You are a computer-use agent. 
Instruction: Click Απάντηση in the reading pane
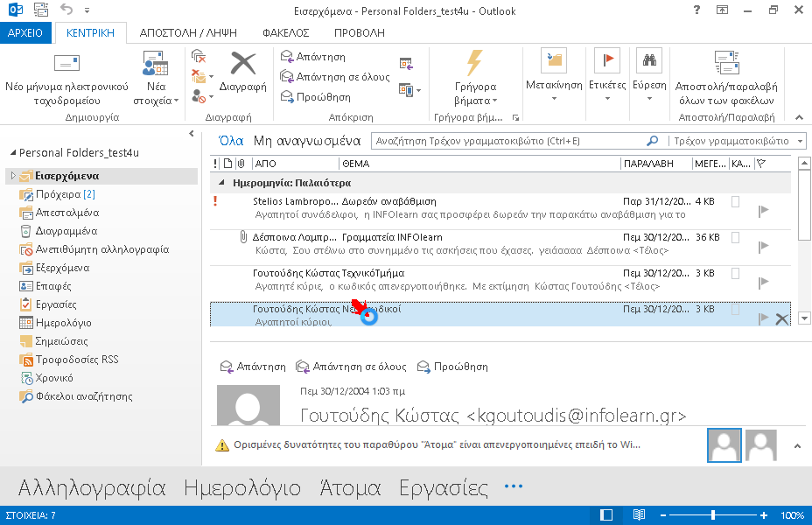click(253, 367)
